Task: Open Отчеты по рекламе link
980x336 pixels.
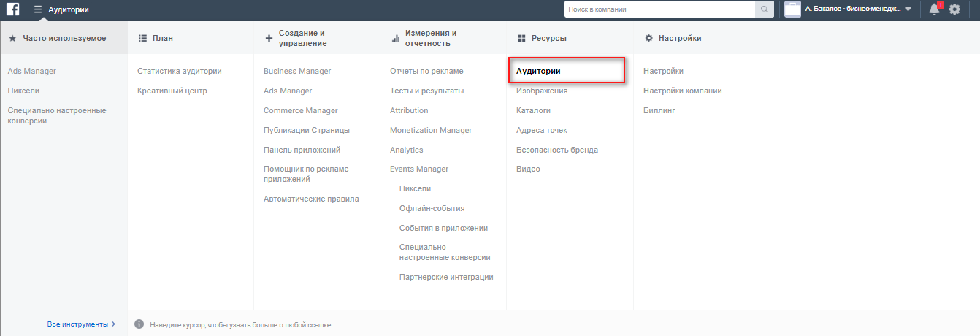Action: tap(426, 71)
